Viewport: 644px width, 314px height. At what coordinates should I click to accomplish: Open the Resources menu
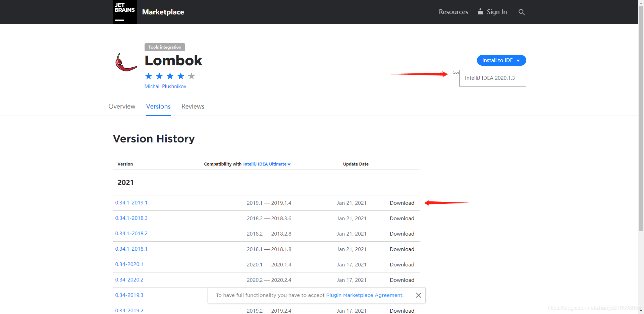[x=453, y=12]
